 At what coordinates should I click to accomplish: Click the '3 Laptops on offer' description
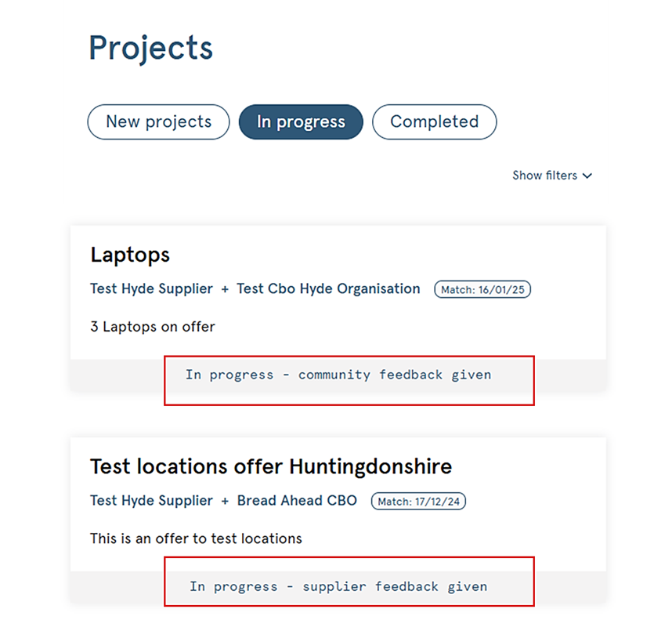[153, 327]
